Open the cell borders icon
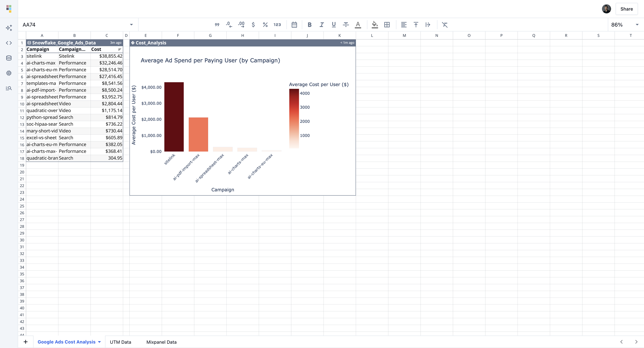The height and width of the screenshot is (348, 644). (x=387, y=25)
